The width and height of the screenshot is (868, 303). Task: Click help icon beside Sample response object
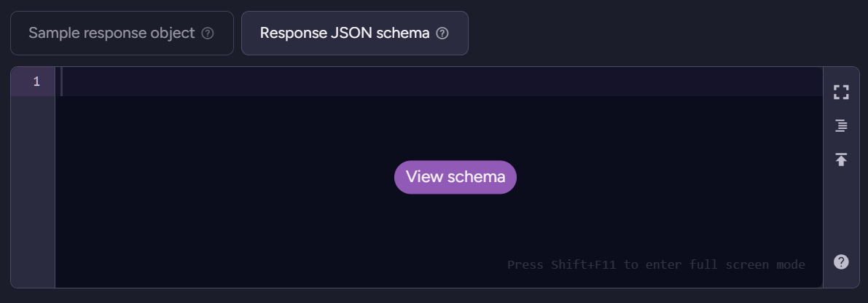208,34
